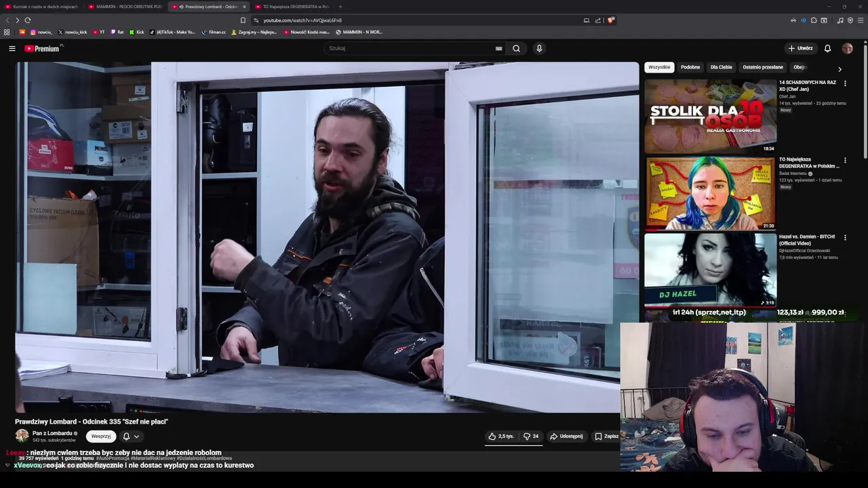Click the youtube.com address bar URL
The image size is (868, 488).
(302, 20)
